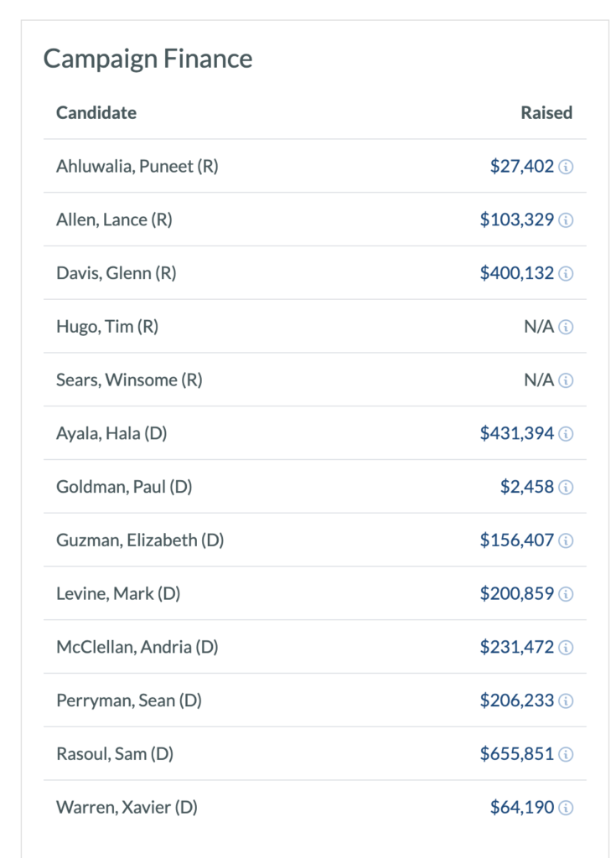Click info icon beside Puneet Ahluwalia's $27,402

(x=566, y=167)
